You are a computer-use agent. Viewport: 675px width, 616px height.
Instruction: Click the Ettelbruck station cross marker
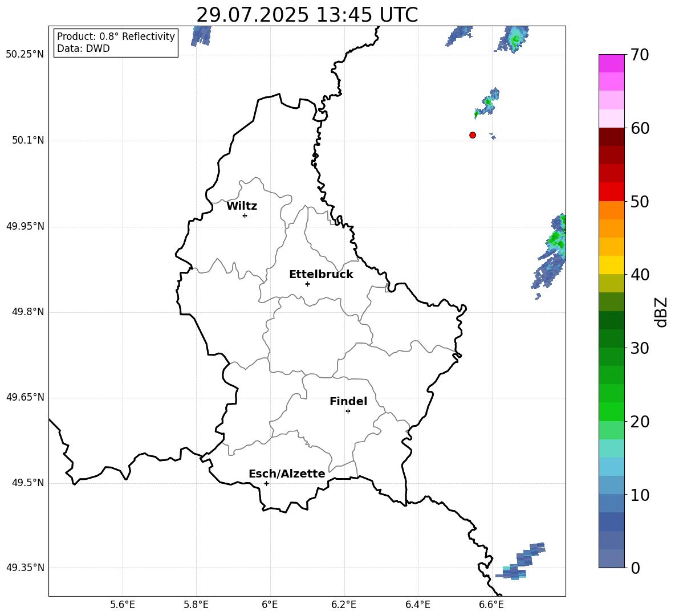(307, 284)
